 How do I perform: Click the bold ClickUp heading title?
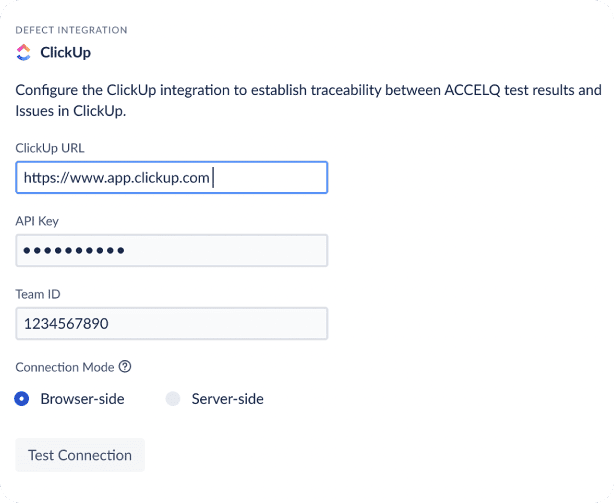coord(66,51)
